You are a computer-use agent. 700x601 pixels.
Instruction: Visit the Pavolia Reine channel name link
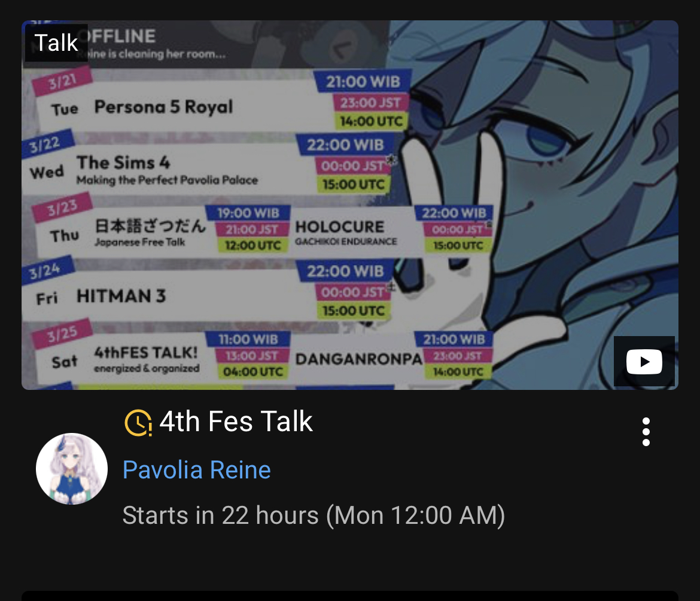[x=196, y=470]
